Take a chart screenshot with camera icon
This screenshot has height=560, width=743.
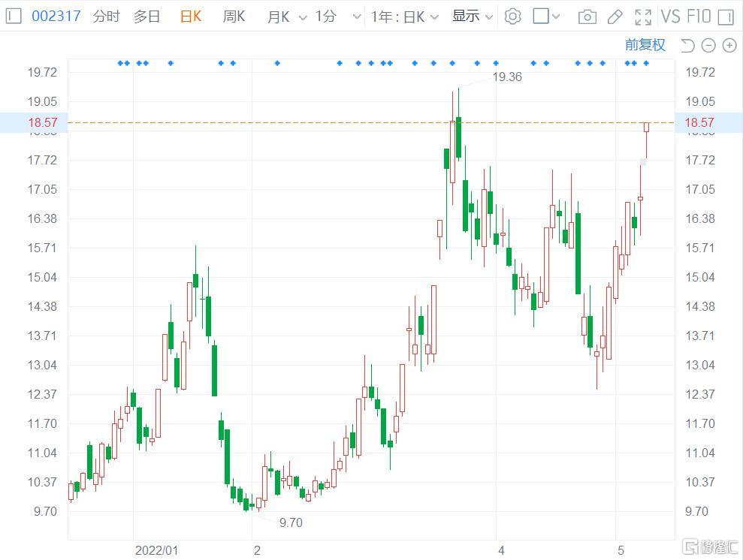(587, 17)
